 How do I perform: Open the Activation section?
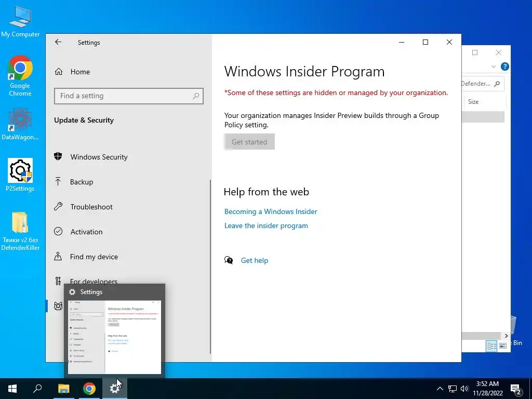(86, 232)
